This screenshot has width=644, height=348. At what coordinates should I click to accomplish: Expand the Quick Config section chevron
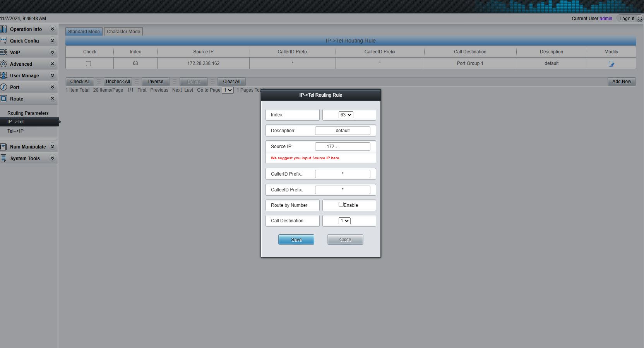point(52,41)
